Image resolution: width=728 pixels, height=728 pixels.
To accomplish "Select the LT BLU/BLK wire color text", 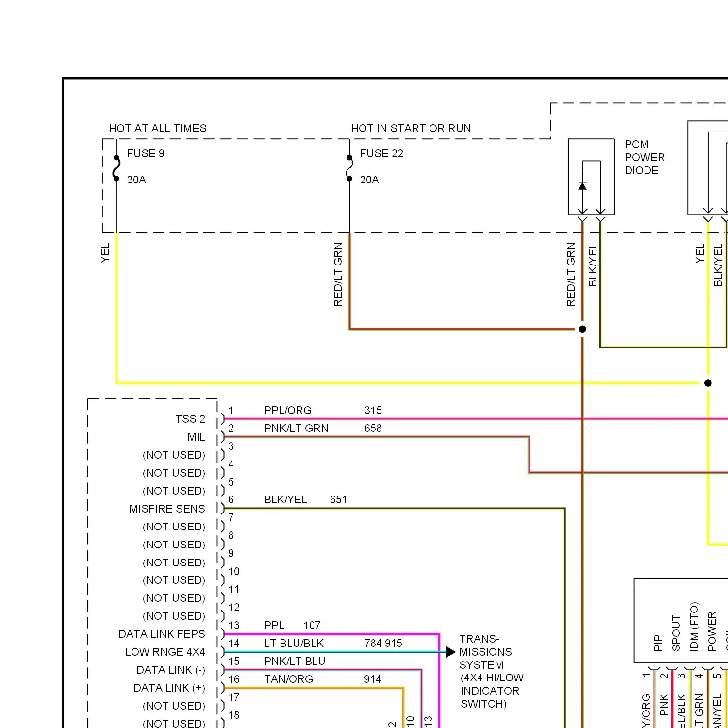I will [294, 643].
